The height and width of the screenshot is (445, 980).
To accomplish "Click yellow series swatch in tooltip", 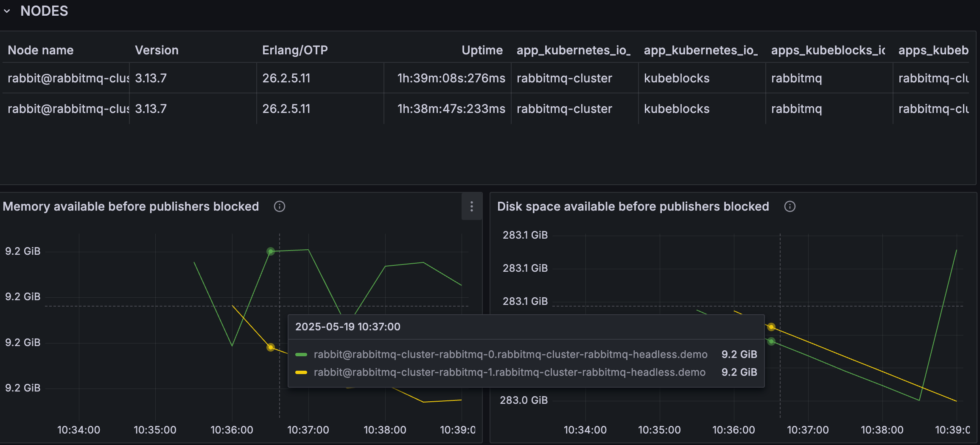I will [x=301, y=372].
